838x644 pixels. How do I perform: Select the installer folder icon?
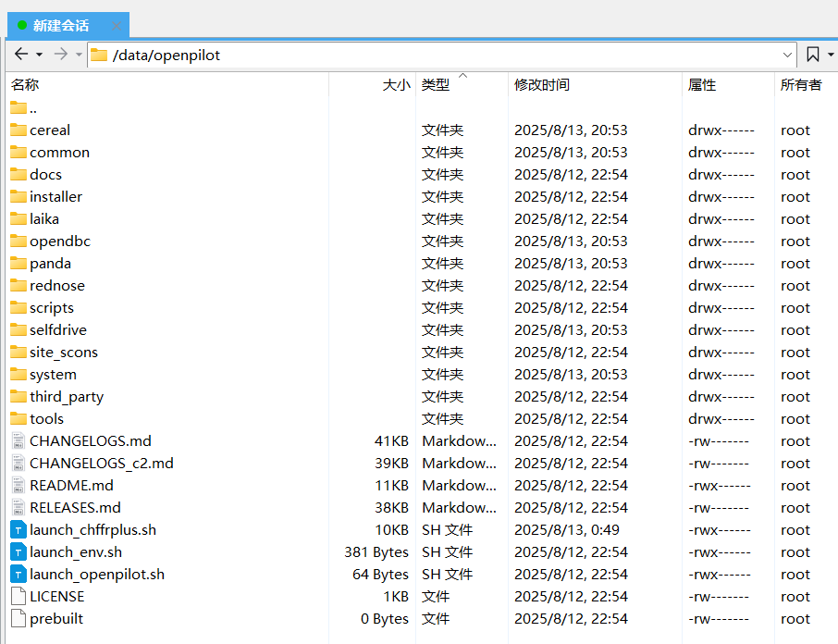coord(18,197)
